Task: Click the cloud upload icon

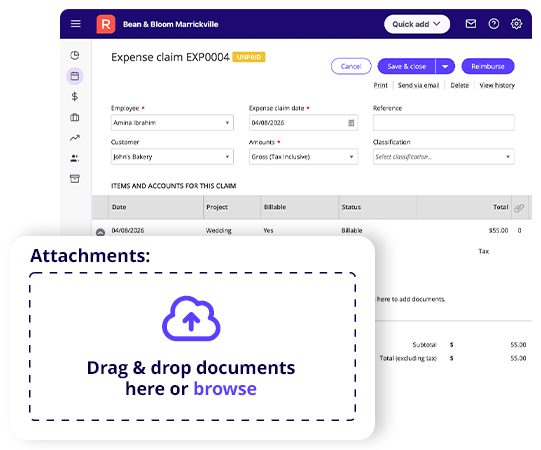Action: 191,318
